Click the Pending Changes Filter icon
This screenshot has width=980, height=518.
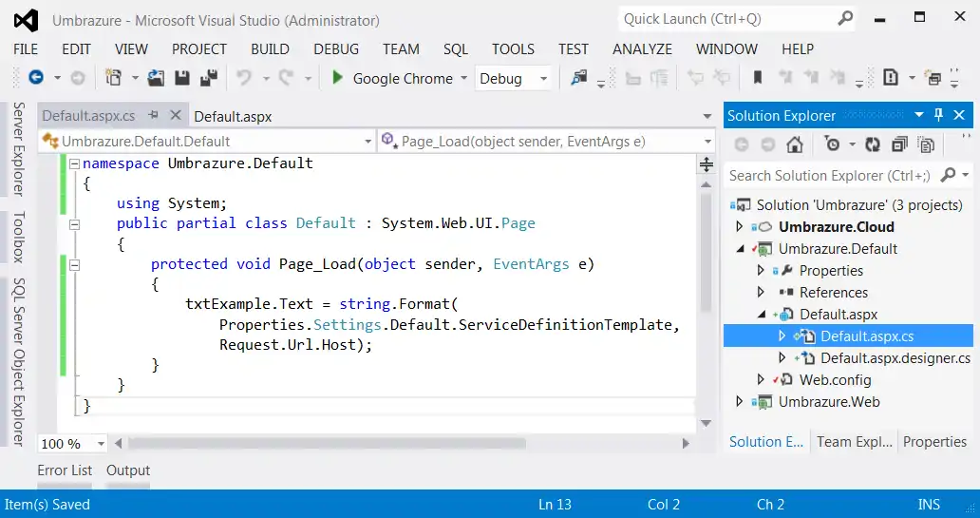click(x=833, y=144)
